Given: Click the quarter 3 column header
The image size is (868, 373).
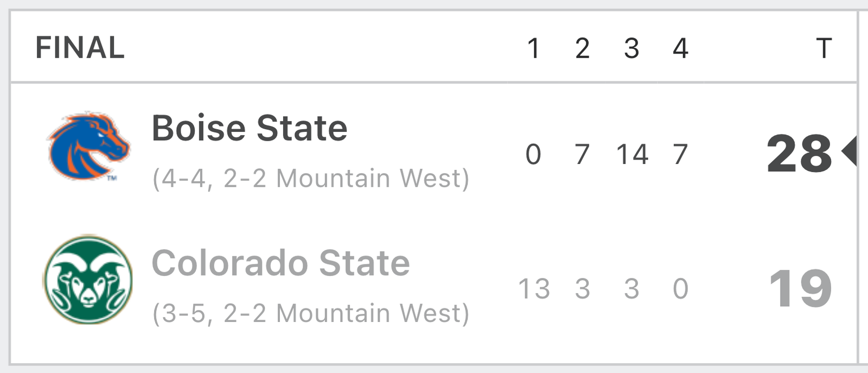Looking at the screenshot, I should click(x=631, y=48).
